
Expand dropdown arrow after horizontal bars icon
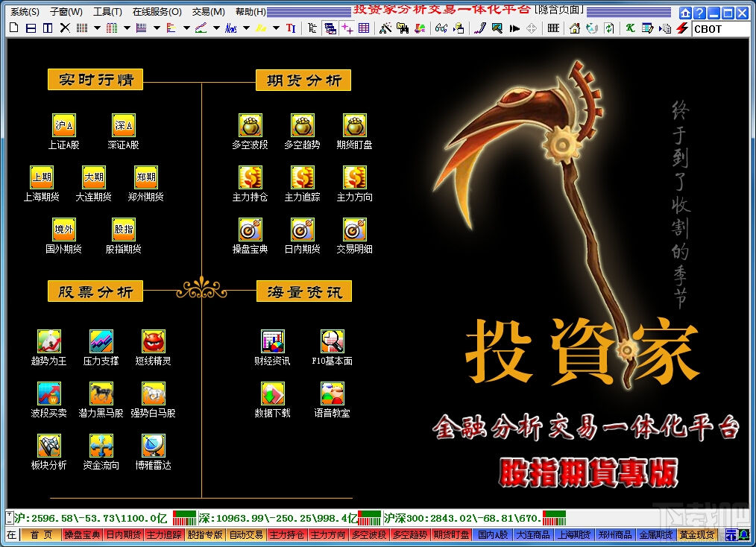tap(186, 28)
